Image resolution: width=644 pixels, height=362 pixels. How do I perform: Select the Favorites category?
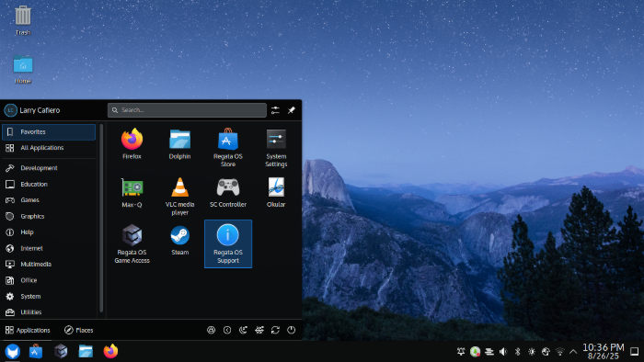pos(49,132)
